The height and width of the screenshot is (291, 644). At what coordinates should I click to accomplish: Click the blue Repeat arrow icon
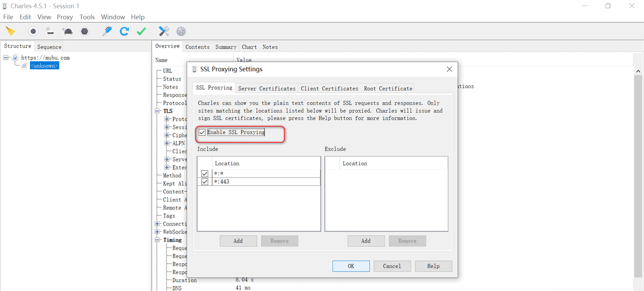[x=124, y=31]
